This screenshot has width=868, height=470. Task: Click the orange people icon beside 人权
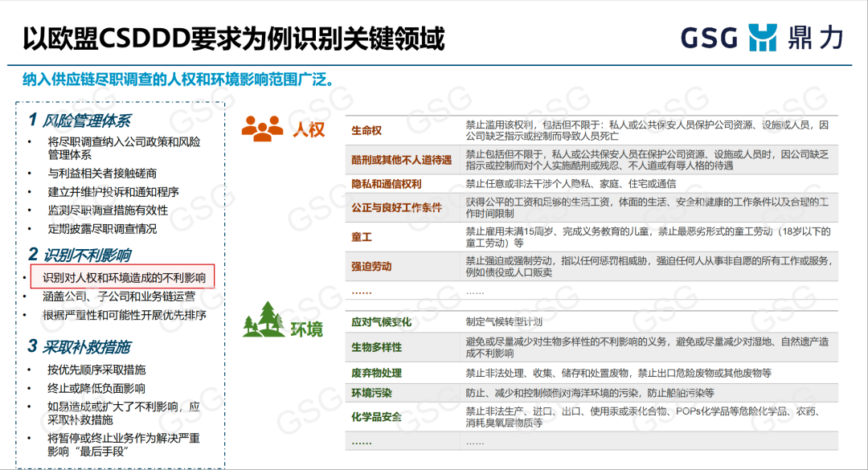[x=263, y=128]
